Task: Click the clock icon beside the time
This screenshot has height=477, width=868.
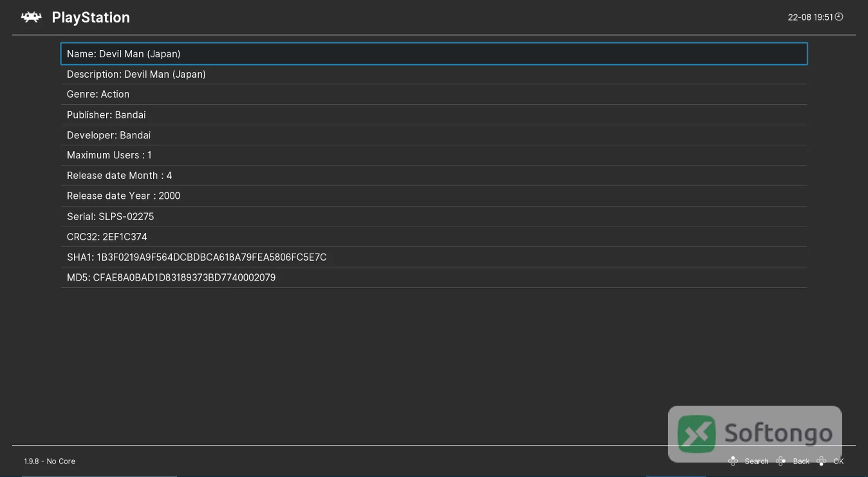Action: click(x=839, y=17)
